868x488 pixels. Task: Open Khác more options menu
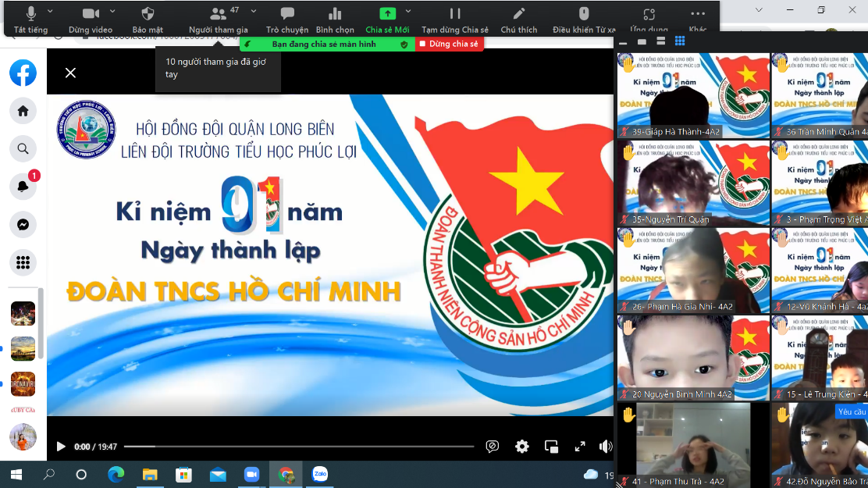point(698,19)
